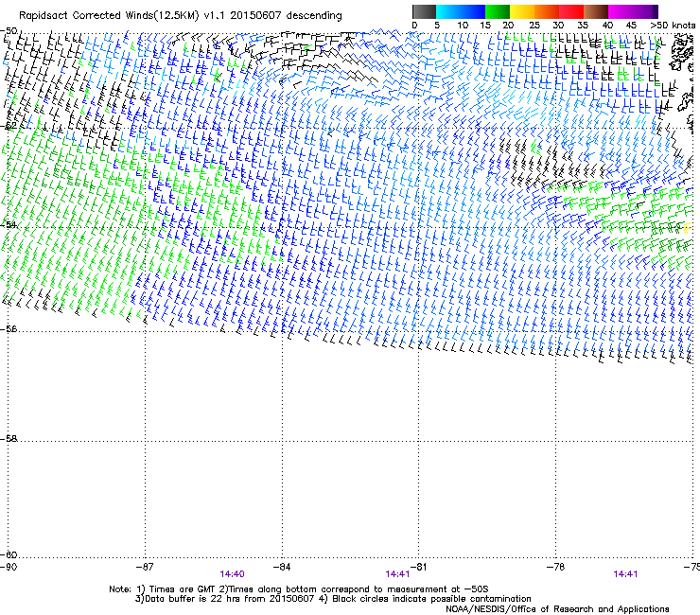
Task: Click legend scale label '45'
Action: click(631, 26)
